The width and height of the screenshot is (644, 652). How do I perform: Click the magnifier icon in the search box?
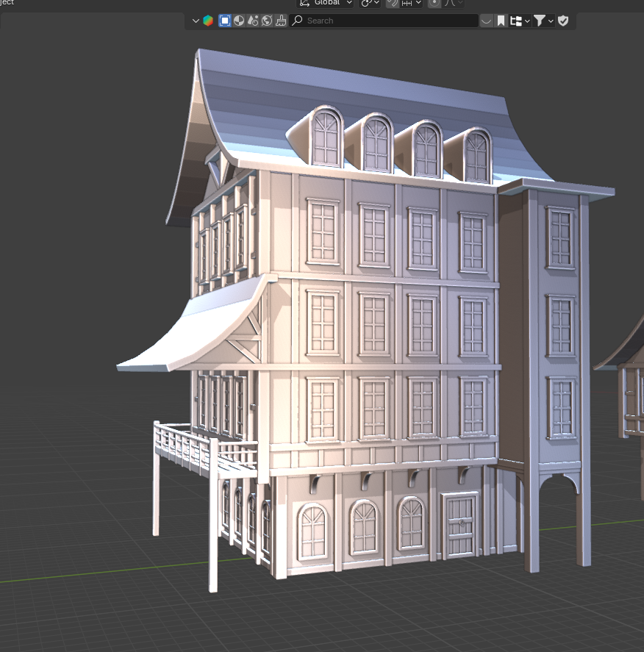pos(297,21)
